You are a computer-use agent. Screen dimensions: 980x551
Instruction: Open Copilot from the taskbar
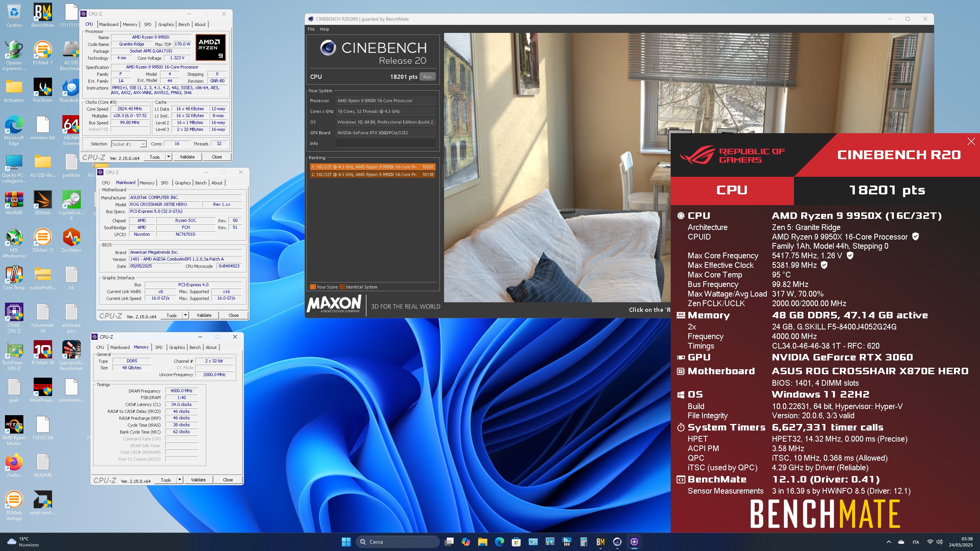[465, 542]
